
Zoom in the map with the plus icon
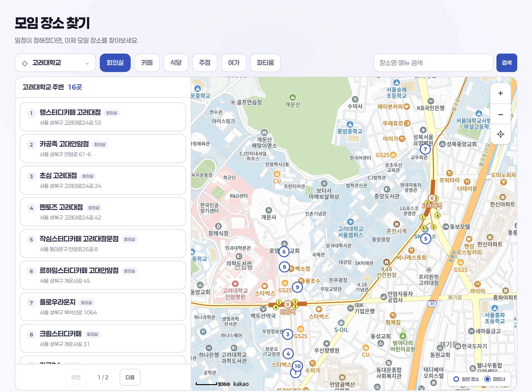tap(500, 93)
